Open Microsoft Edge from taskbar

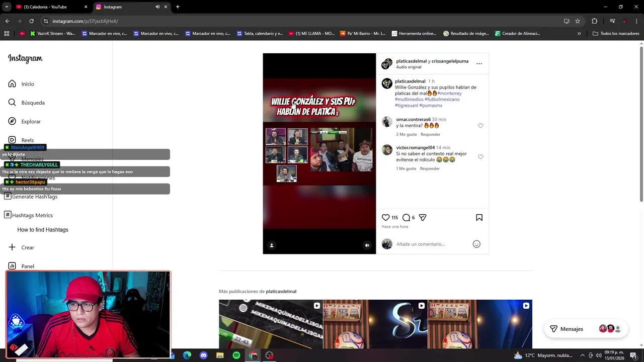tap(187, 355)
